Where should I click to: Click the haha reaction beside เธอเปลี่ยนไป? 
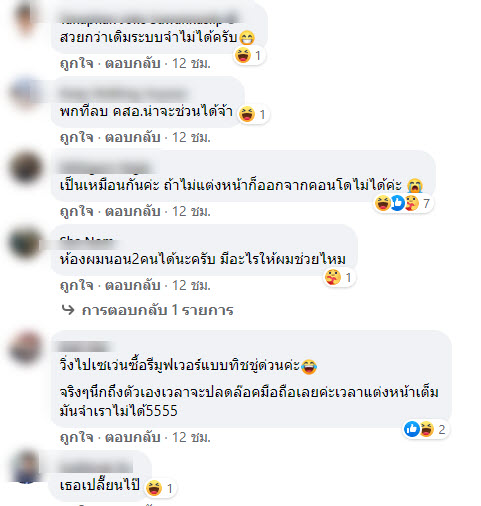pyautogui.click(x=154, y=488)
